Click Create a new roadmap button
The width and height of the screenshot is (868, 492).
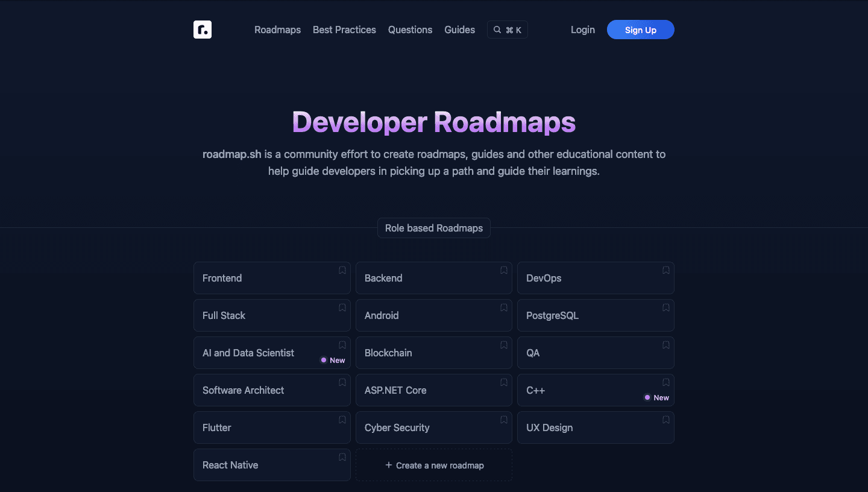click(x=434, y=465)
